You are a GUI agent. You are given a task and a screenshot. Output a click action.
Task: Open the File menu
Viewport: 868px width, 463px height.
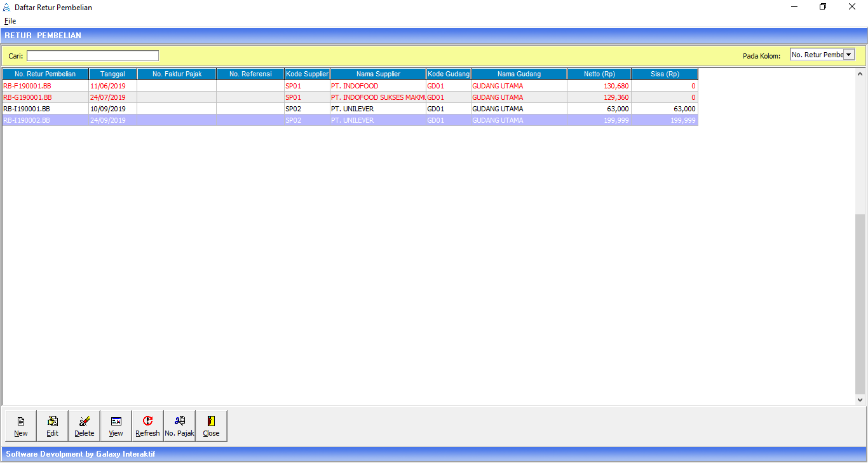point(10,21)
